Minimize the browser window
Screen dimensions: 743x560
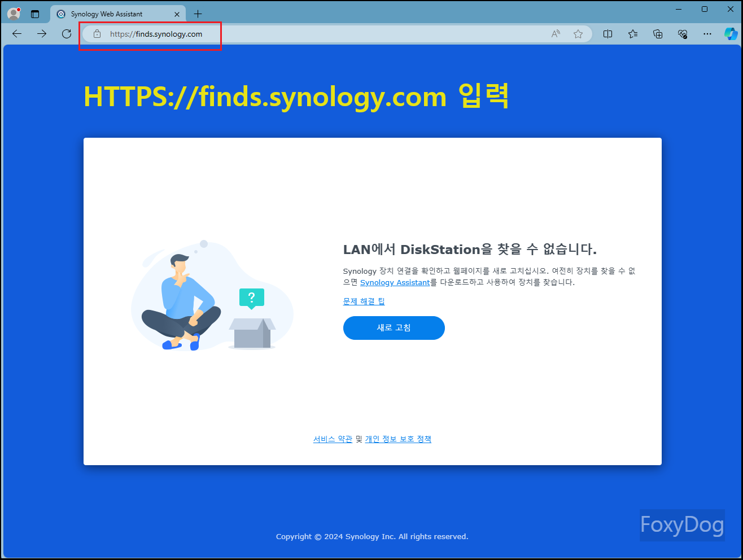679,9
